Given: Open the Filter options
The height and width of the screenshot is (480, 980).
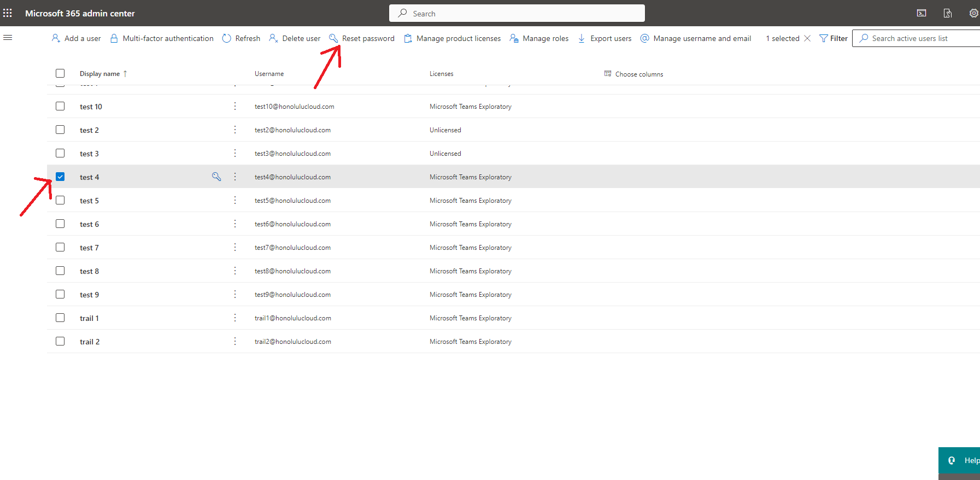Looking at the screenshot, I should tap(834, 38).
